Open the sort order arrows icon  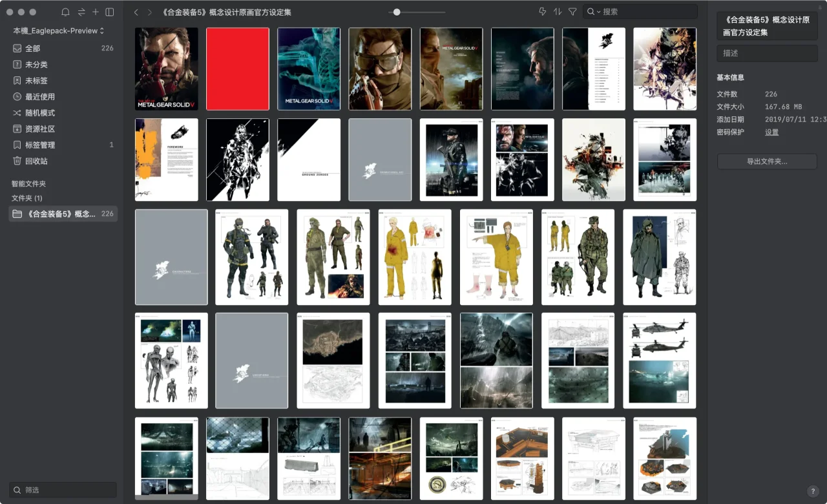click(558, 12)
